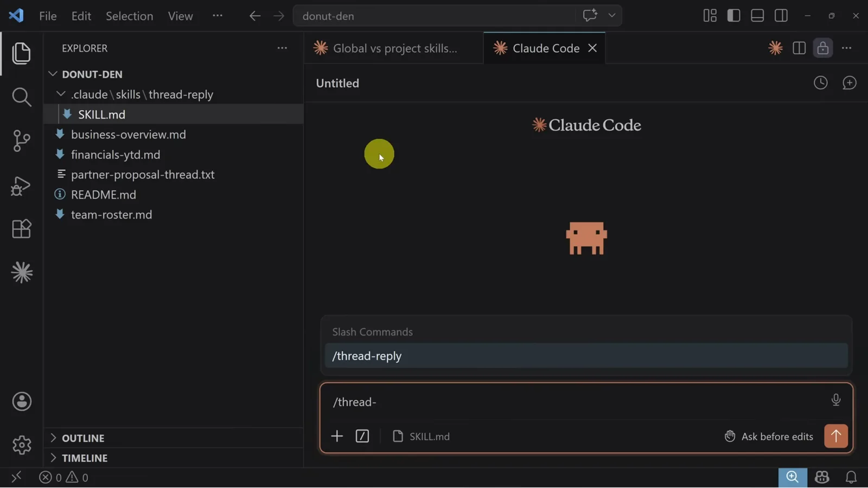
Task: Open the Search view in activity bar
Action: coord(21,97)
